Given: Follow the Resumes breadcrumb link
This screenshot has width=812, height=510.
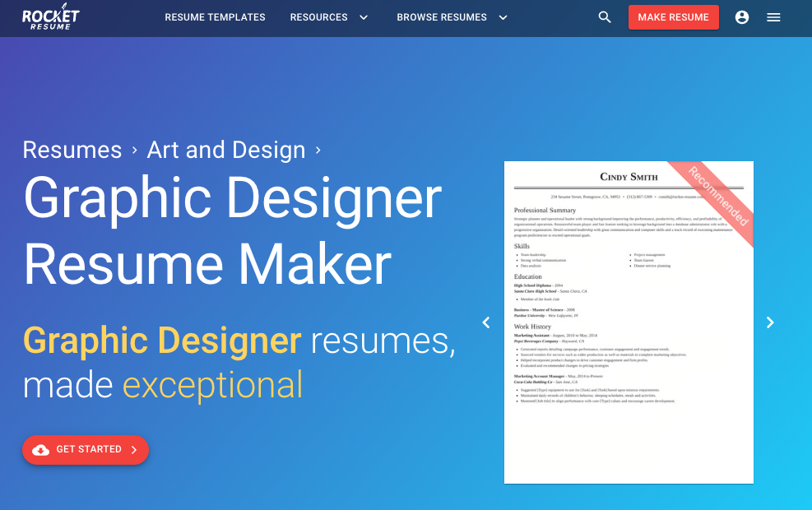Looking at the screenshot, I should tap(72, 151).
